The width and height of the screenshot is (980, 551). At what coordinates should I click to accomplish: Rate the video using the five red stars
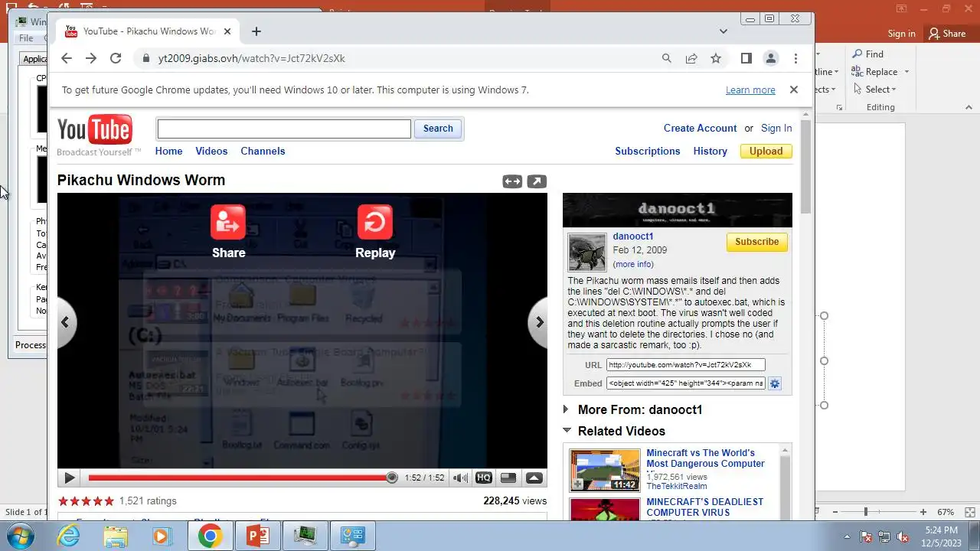86,500
